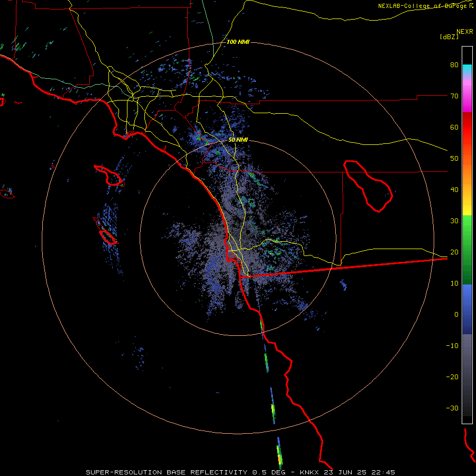Click the 30 value on the dBZ scale
This screenshot has width=476, height=476.
pyautogui.click(x=454, y=221)
